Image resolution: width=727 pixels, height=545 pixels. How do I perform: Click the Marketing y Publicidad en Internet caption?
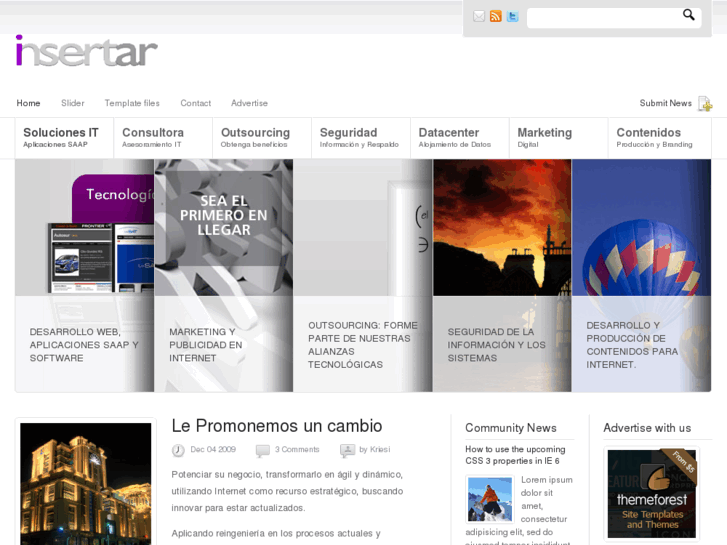[206, 345]
